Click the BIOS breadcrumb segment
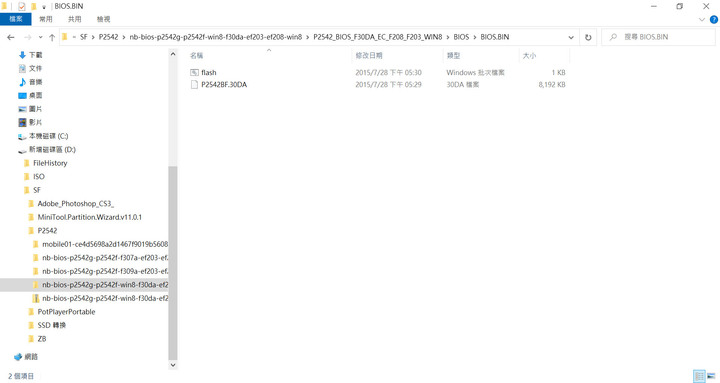The height and width of the screenshot is (383, 720). pos(461,37)
